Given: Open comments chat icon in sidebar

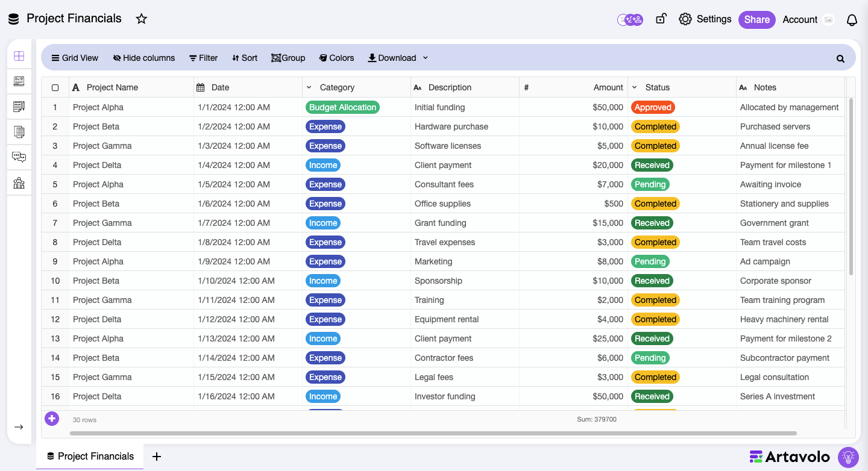Looking at the screenshot, I should click(19, 157).
